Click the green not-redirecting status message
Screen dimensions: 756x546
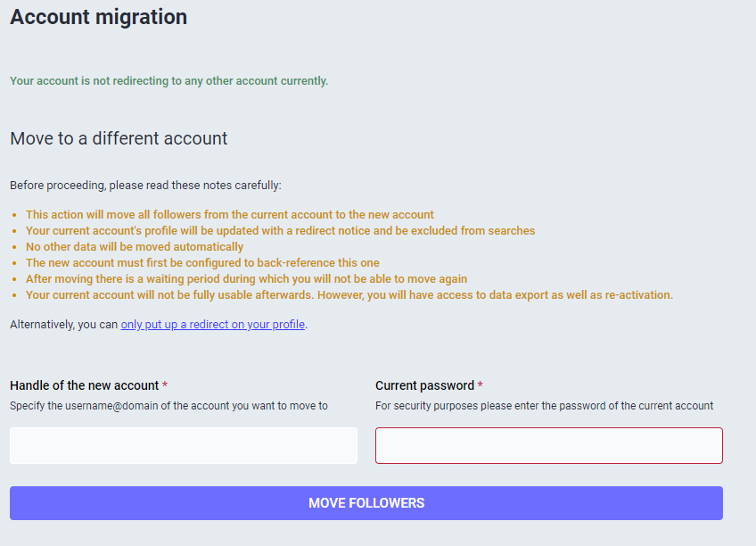coord(168,81)
